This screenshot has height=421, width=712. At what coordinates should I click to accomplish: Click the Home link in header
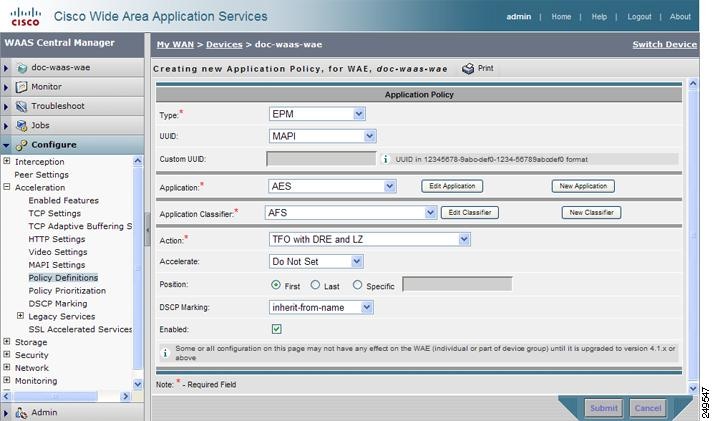(x=561, y=17)
